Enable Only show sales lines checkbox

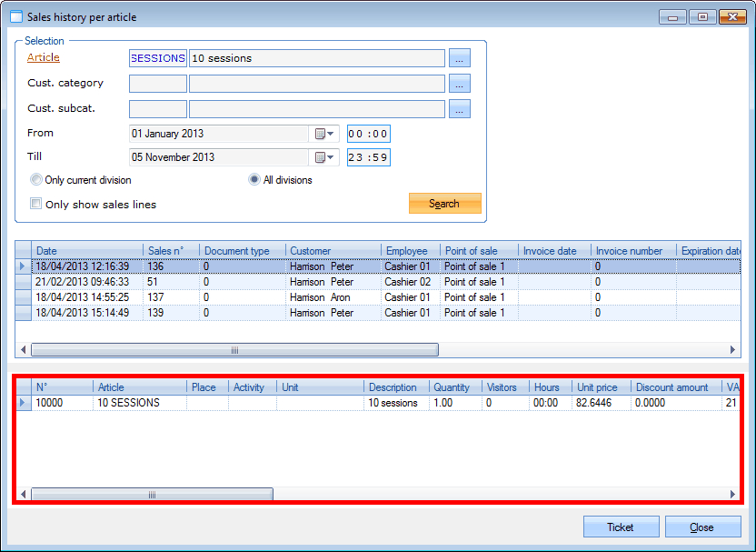36,205
